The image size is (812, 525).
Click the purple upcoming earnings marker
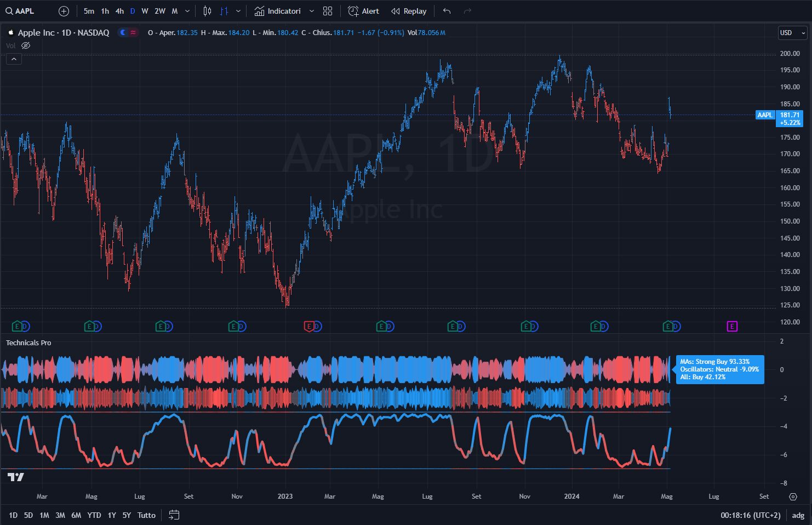coord(732,327)
